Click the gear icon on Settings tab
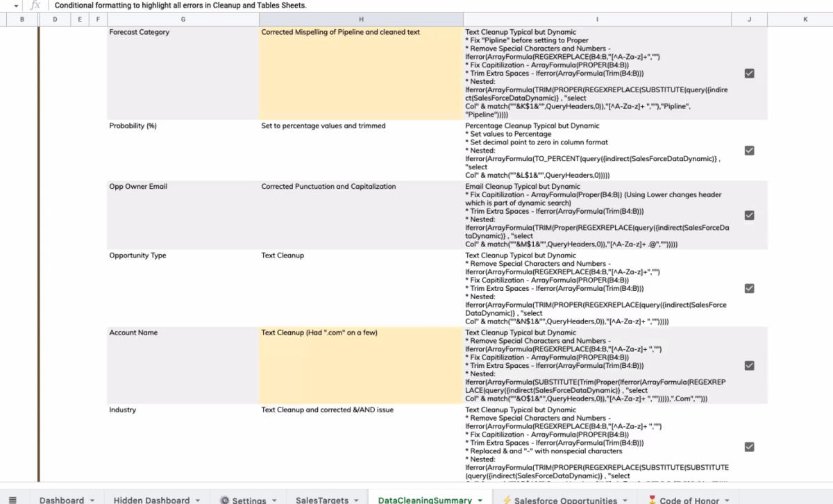 pos(224,500)
